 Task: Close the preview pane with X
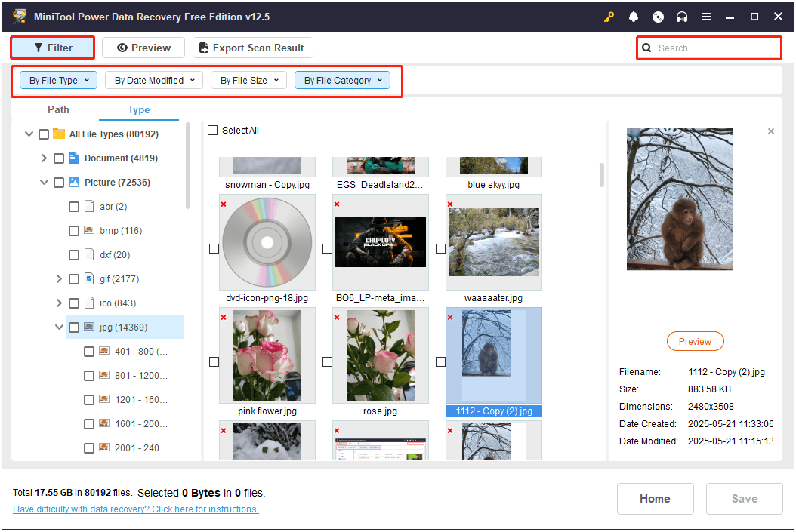pyautogui.click(x=770, y=131)
